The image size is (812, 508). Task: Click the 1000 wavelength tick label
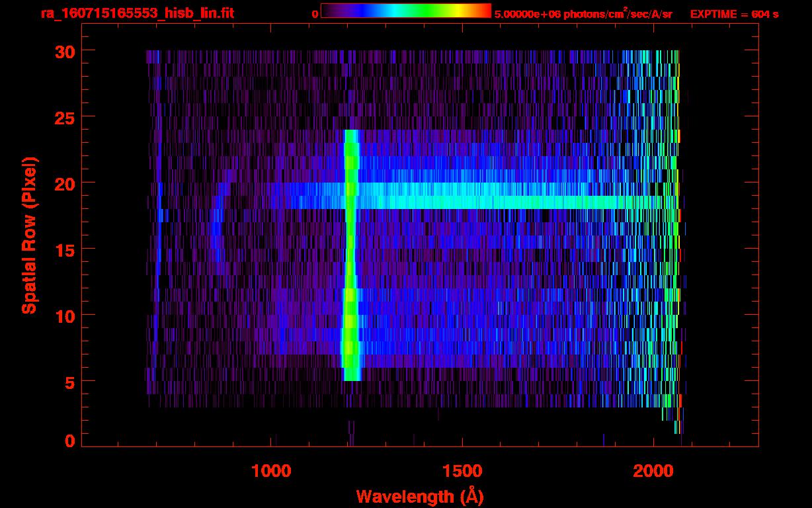pyautogui.click(x=271, y=471)
